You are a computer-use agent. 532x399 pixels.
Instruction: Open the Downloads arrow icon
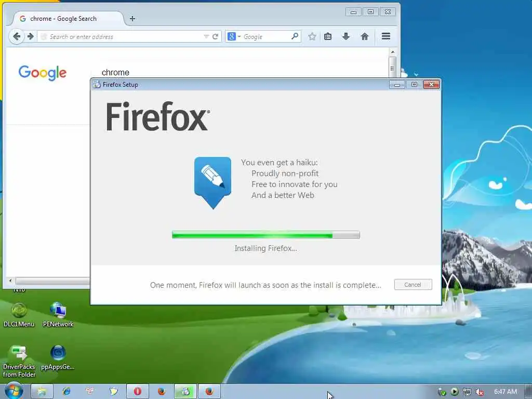pyautogui.click(x=345, y=36)
